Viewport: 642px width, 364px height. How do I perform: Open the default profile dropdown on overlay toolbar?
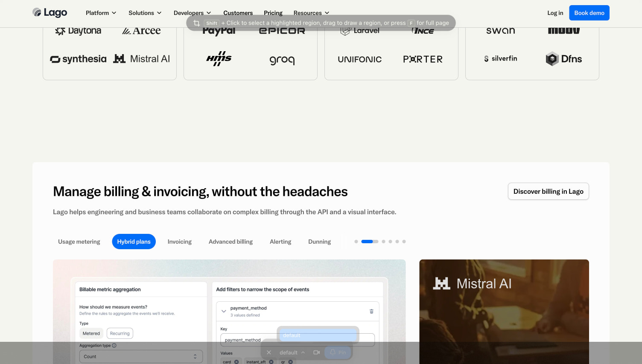tap(292, 352)
